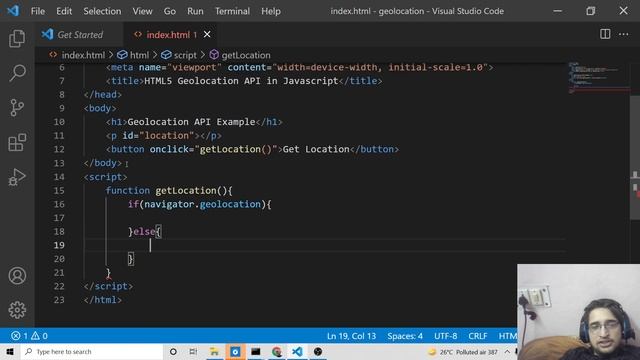Open the Run menu
The height and width of the screenshot is (360, 640).
pos(195,11)
